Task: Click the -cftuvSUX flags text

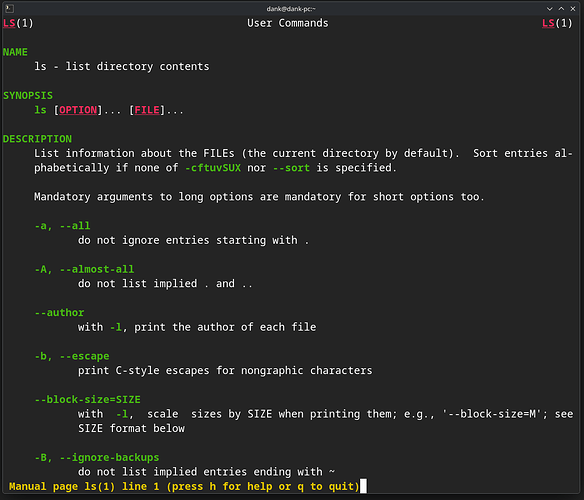Action: coord(213,168)
